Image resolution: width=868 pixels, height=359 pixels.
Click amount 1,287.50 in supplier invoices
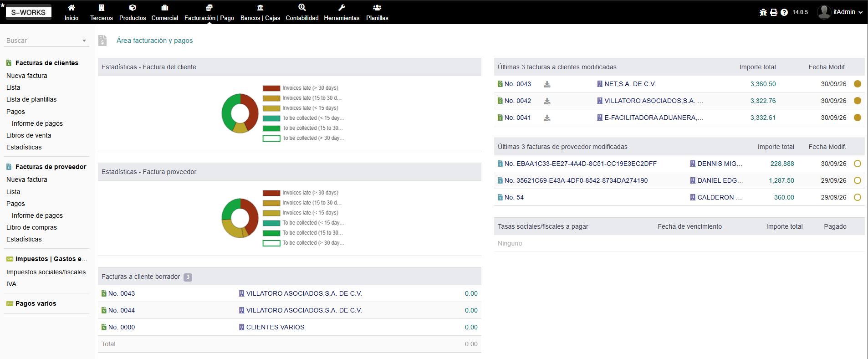(781, 180)
